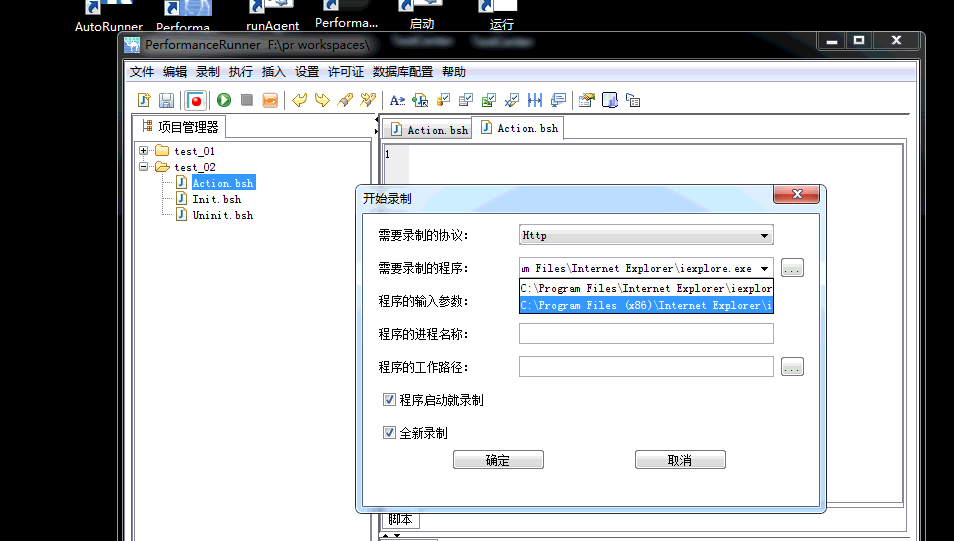Click the program path combo box arrow
This screenshot has height=541, width=954.
tap(764, 268)
